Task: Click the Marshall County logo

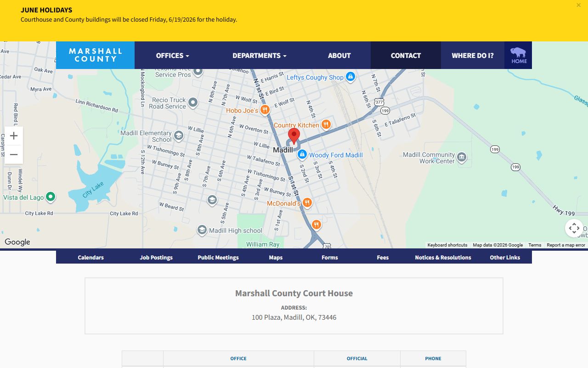Action: point(95,55)
